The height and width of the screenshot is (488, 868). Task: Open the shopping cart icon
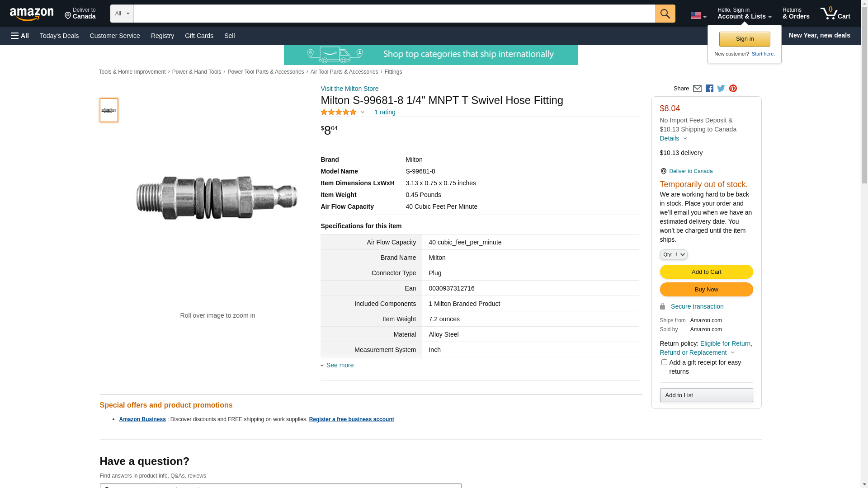coord(835,14)
